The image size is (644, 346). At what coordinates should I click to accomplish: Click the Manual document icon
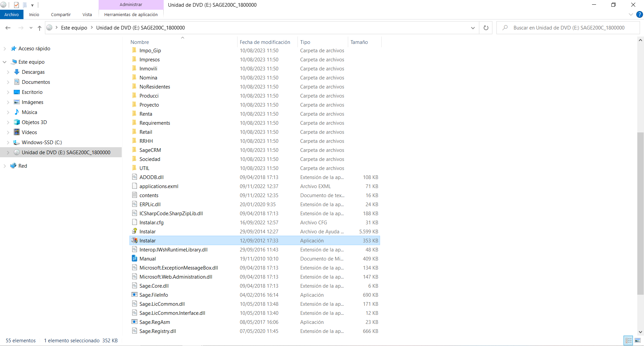135,258
